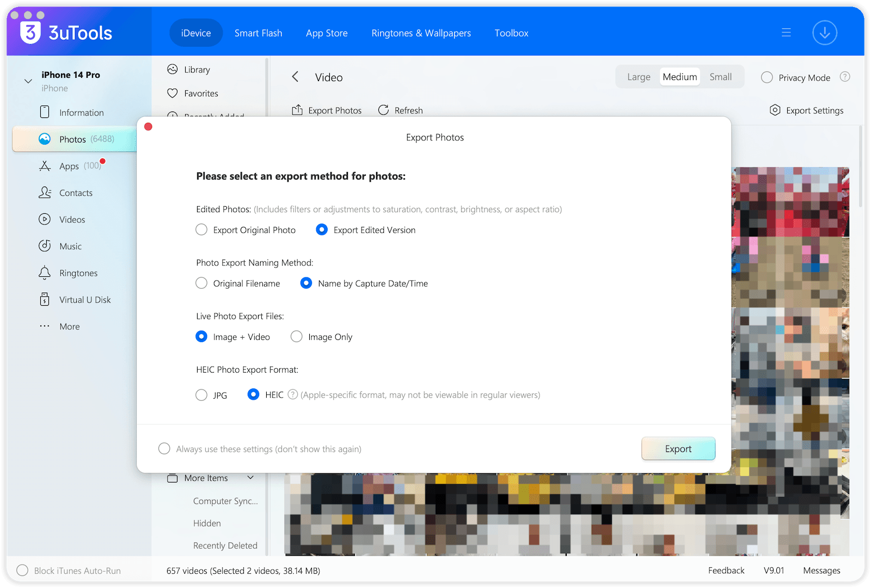Select Name by Capture Date/Time option
Screen dimensions: 871x588
[306, 283]
